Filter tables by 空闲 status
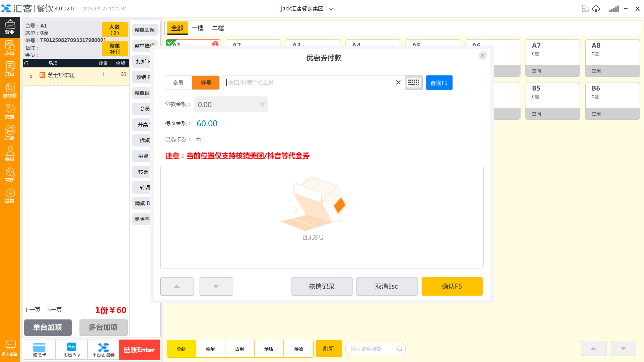The height and width of the screenshot is (362, 644). pos(210,349)
